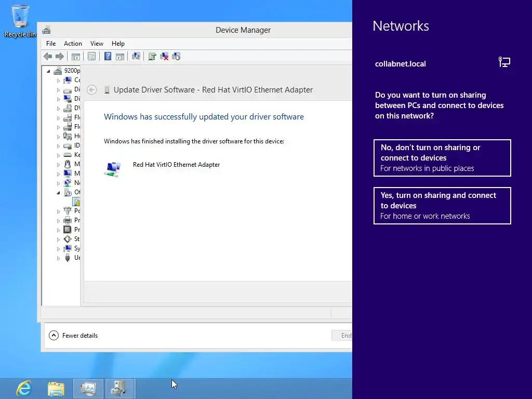Click the cut-off End task button in Task Manager
Screen dimensions: 532x399
[342, 336]
